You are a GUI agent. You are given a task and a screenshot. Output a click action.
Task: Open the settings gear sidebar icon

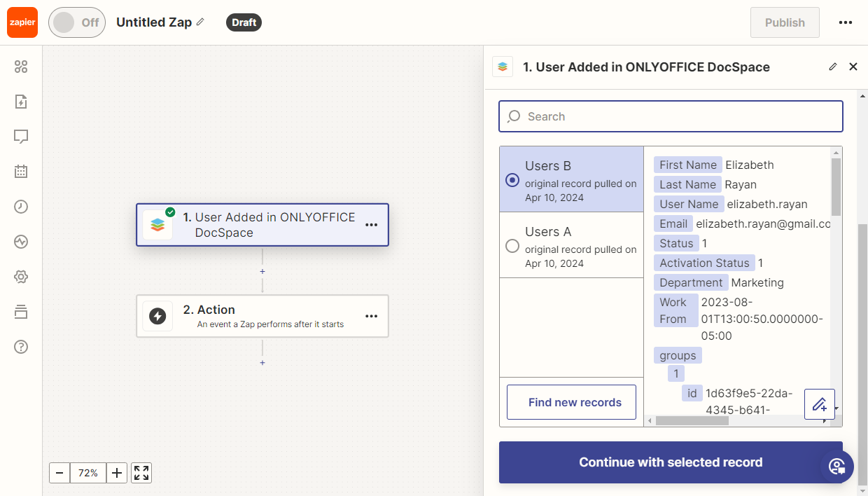tap(21, 277)
